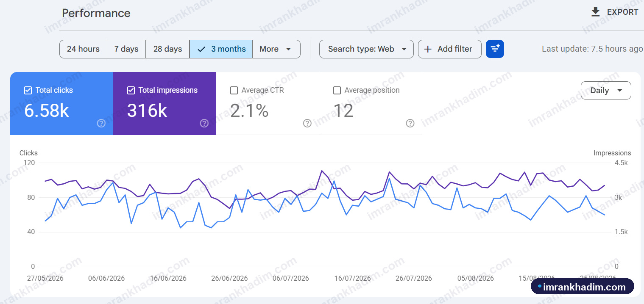Click the average position value 12
Screen dimensions: 644x304
[343, 111]
